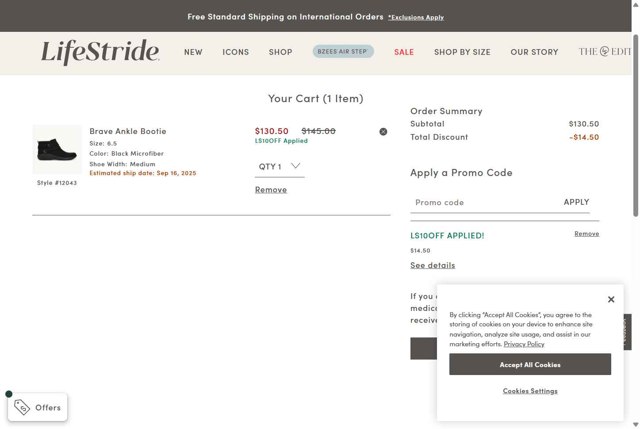The width and height of the screenshot is (640, 429).
Task: Open the LifeStride home logo
Action: pyautogui.click(x=100, y=52)
